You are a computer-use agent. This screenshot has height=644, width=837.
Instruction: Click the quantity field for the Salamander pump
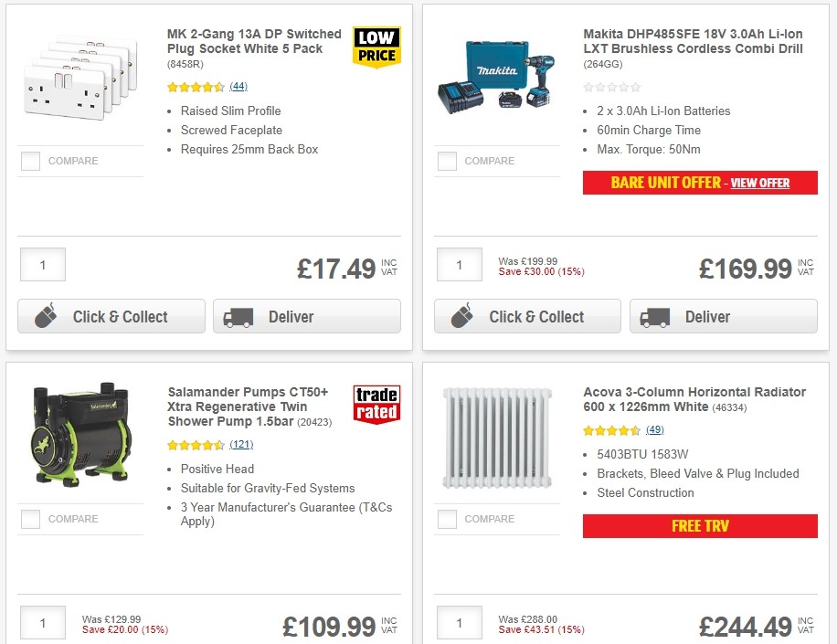[42, 623]
